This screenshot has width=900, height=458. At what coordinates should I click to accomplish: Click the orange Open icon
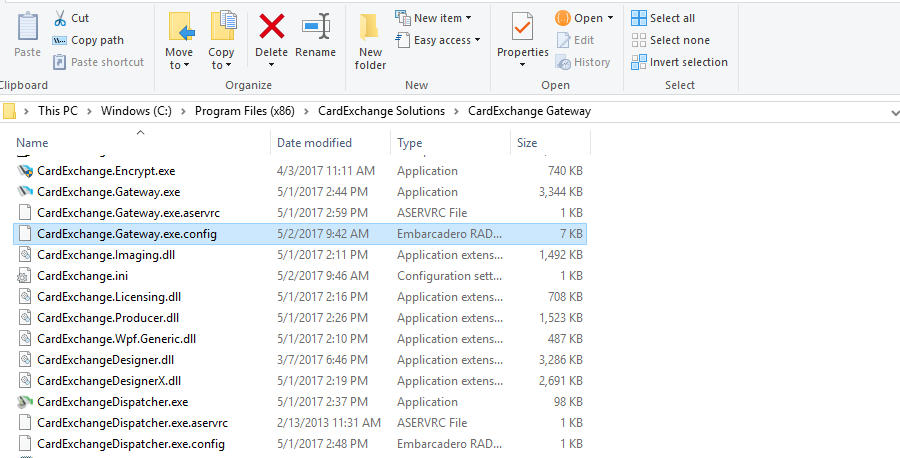pos(563,18)
